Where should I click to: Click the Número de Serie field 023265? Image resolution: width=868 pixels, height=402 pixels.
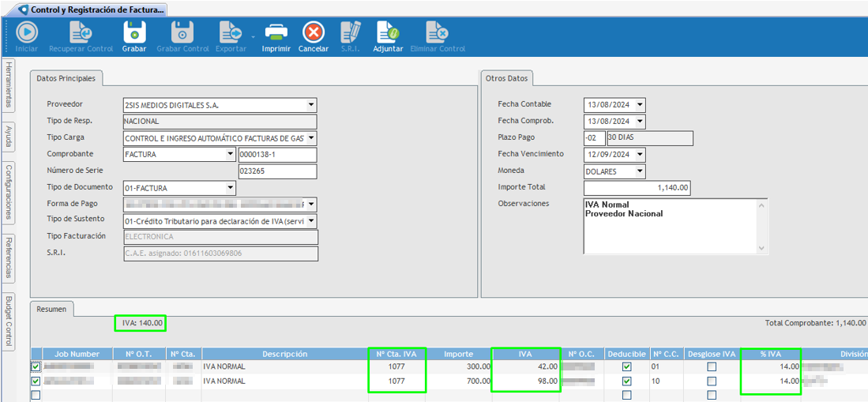pyautogui.click(x=277, y=171)
